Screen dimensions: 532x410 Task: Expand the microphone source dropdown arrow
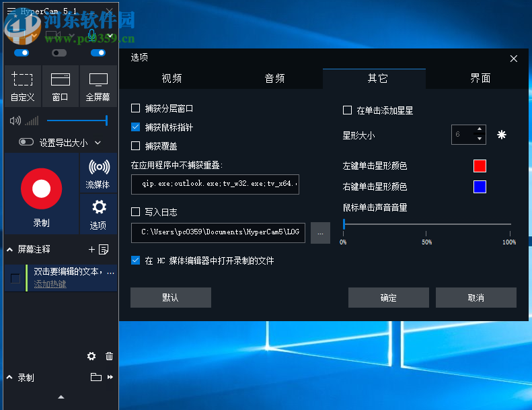110,35
